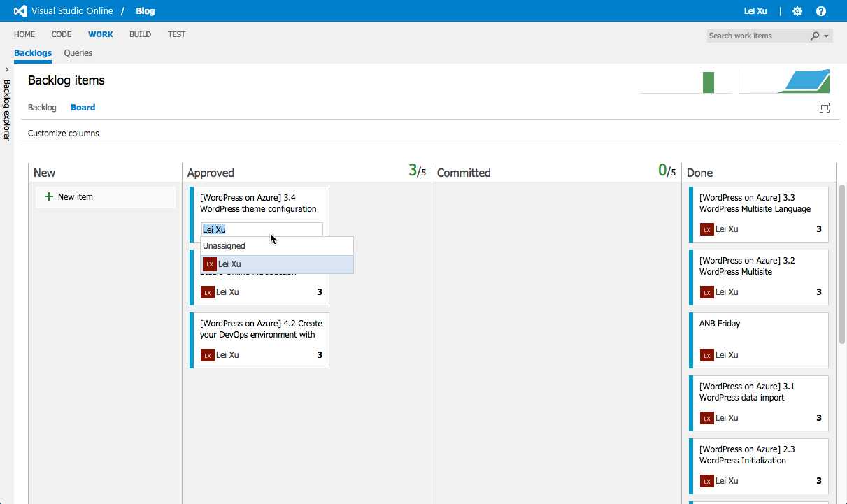Click the Committed column 0/5 WIP count

667,171
